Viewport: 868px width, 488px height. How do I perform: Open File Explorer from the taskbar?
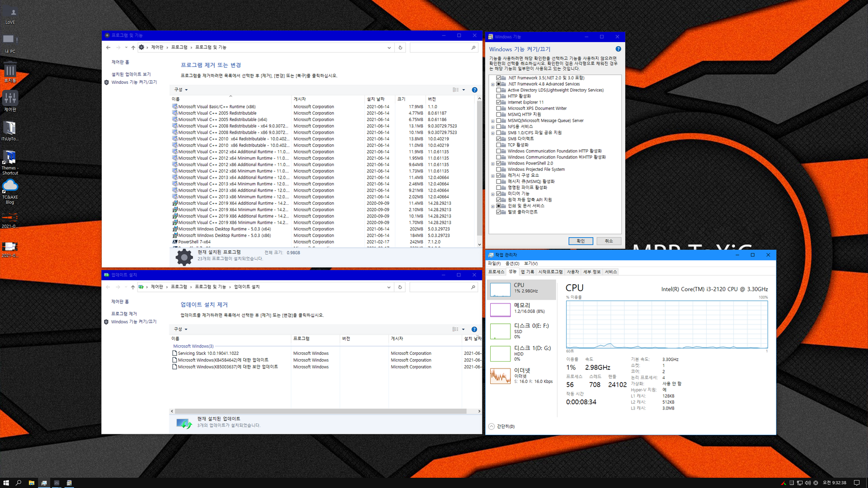31,483
